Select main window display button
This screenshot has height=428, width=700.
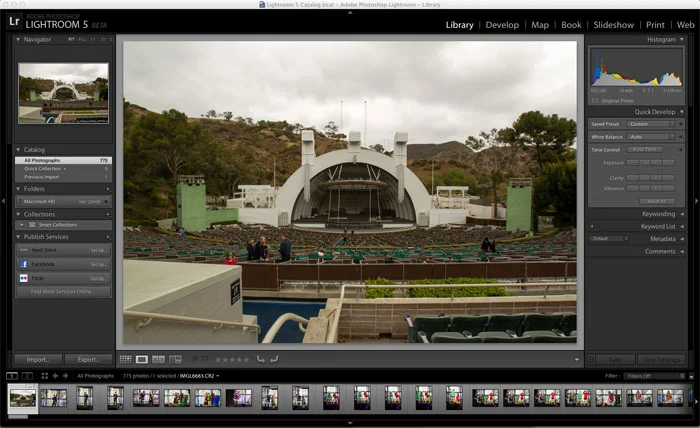pos(12,376)
